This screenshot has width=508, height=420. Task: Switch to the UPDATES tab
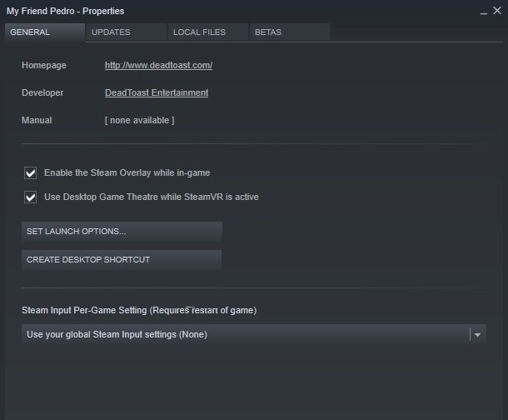pyautogui.click(x=111, y=32)
